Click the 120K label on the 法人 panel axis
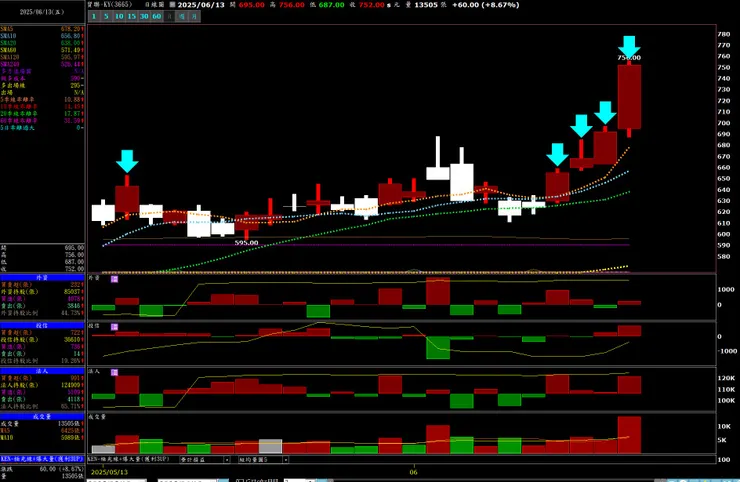Viewport: 740px width, 482px height. click(726, 378)
